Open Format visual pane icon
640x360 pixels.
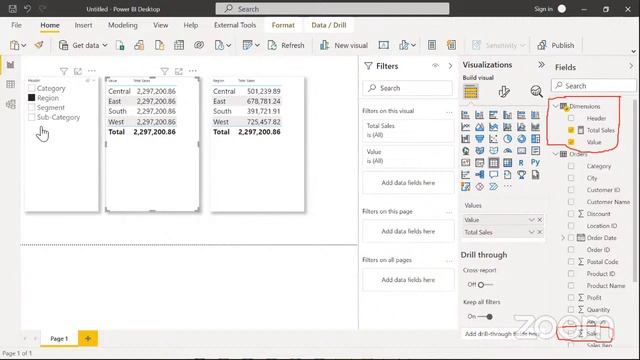tap(504, 91)
